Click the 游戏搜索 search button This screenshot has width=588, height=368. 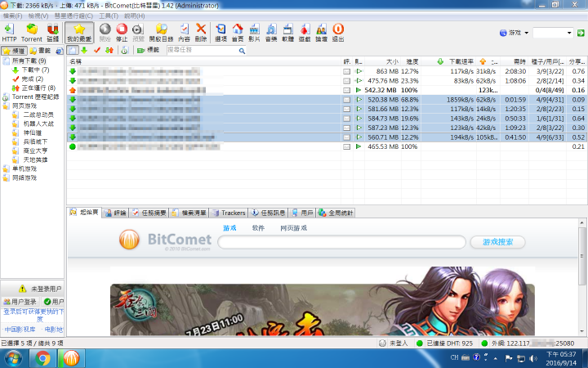coord(497,242)
